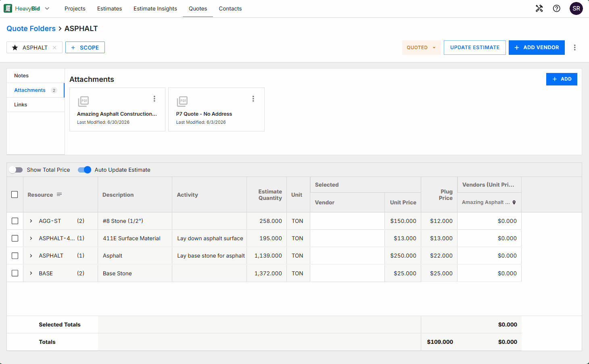This screenshot has height=364, width=589.
Task: Open the tools wrench icon in header
Action: tap(539, 8)
